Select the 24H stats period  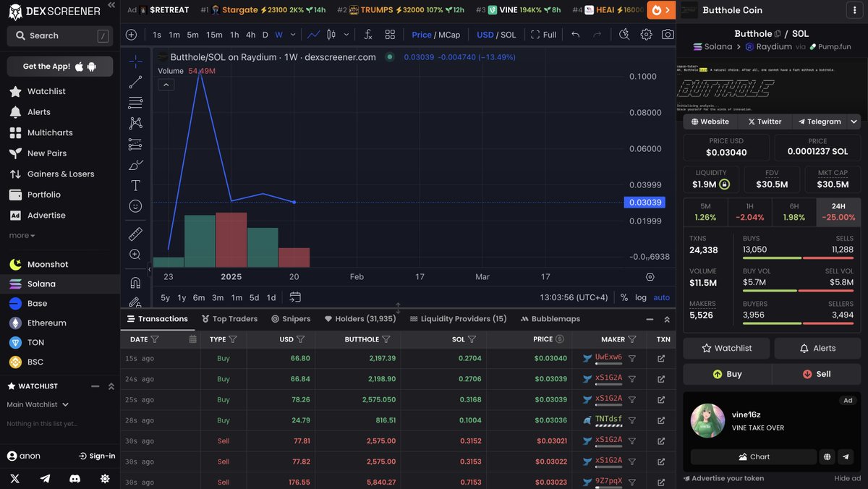tap(838, 212)
